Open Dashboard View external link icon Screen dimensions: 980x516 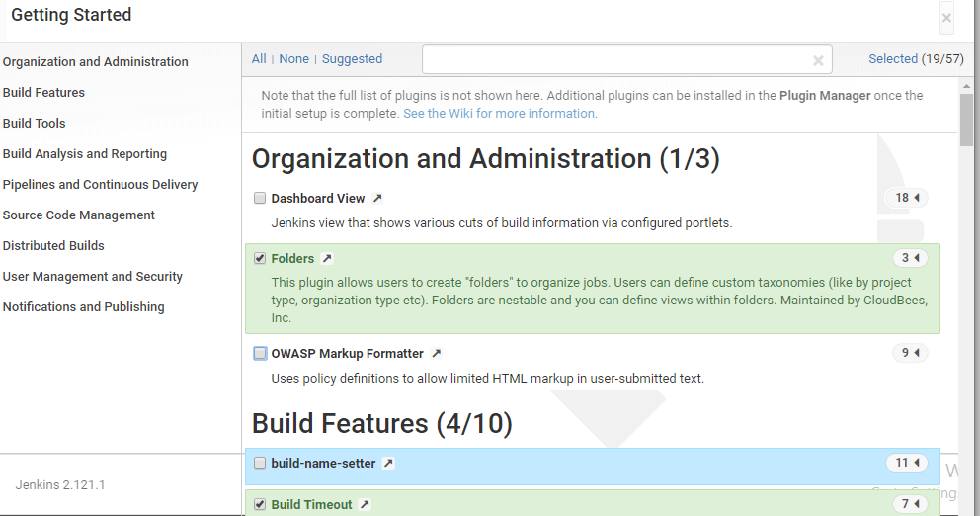[377, 199]
